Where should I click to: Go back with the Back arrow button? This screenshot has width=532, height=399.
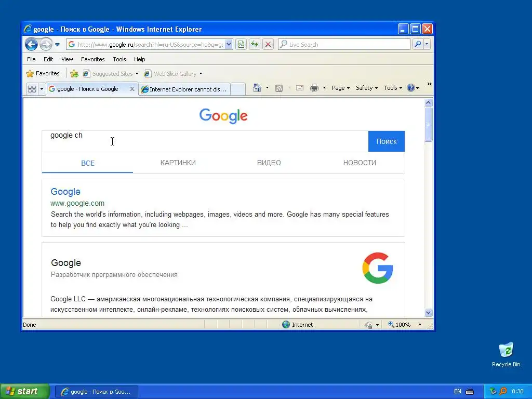coord(31,44)
